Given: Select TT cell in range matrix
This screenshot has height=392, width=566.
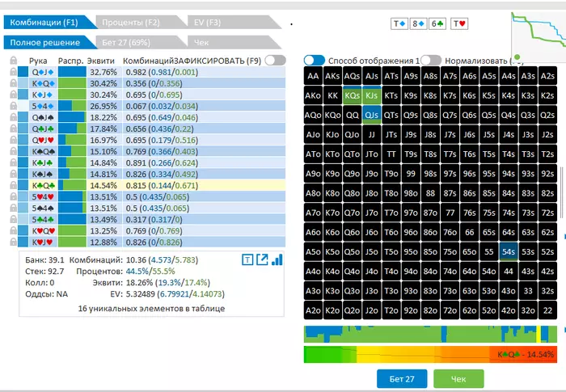Looking at the screenshot, I should (x=391, y=154).
